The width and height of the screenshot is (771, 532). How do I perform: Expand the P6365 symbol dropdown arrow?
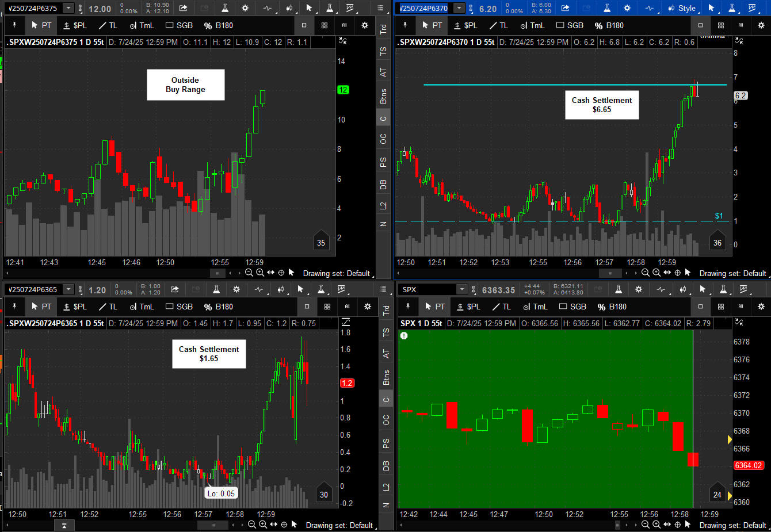point(68,289)
